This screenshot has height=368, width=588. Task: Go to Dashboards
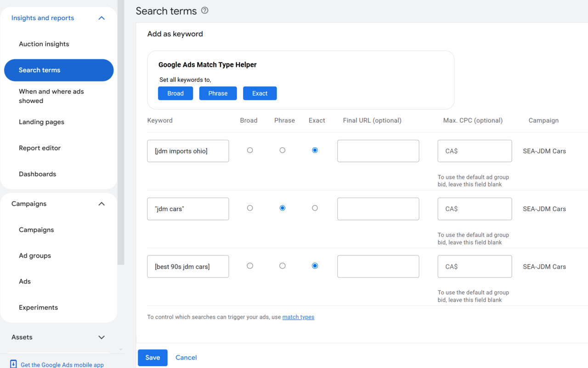point(37,174)
